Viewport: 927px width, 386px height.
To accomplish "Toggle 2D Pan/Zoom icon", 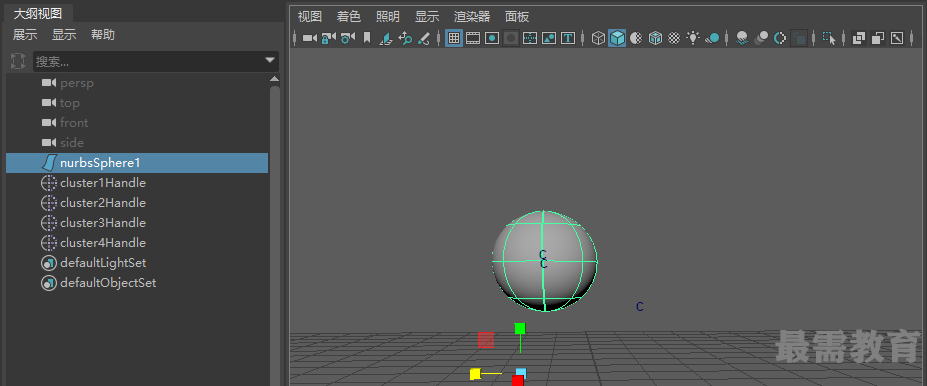I will click(x=405, y=38).
